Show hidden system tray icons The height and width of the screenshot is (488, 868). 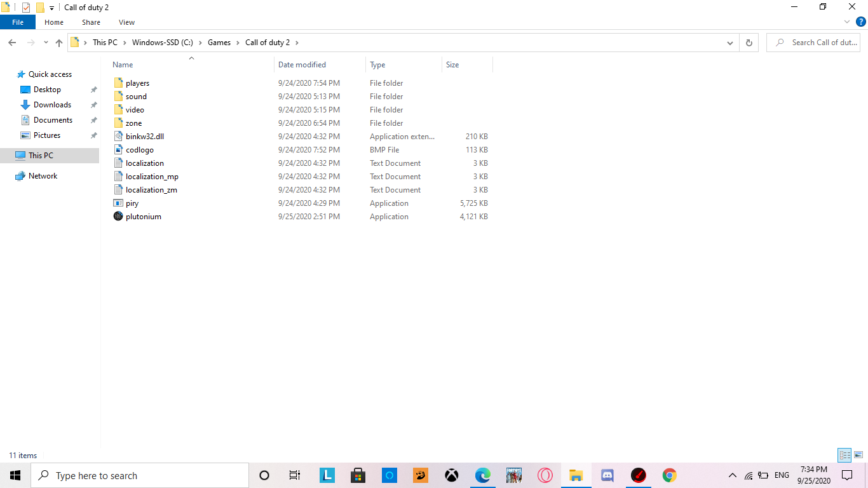point(733,475)
